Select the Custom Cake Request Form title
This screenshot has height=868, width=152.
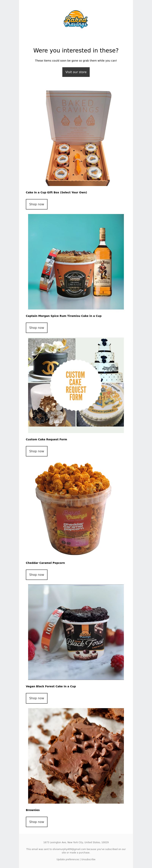47,439
